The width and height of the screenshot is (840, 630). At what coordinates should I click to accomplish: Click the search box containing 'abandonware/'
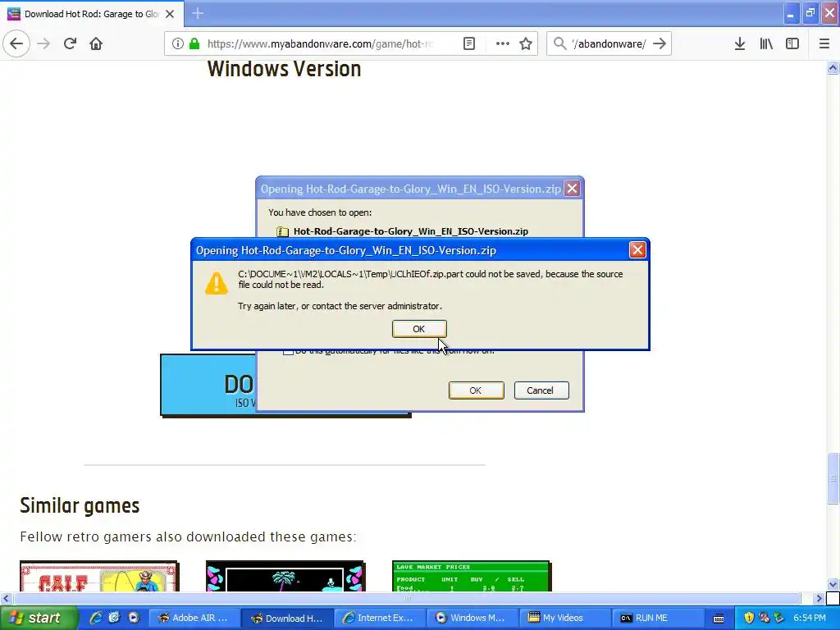pos(609,44)
